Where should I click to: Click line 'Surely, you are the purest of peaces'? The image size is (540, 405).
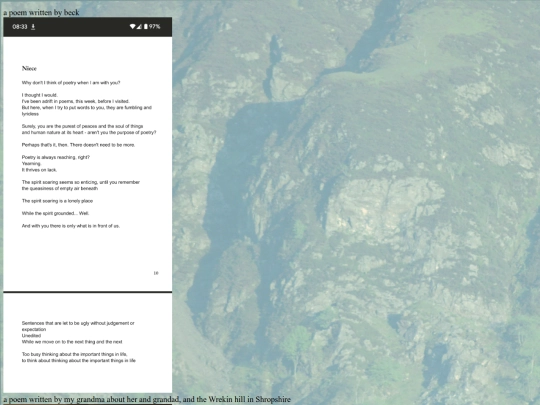click(82, 126)
